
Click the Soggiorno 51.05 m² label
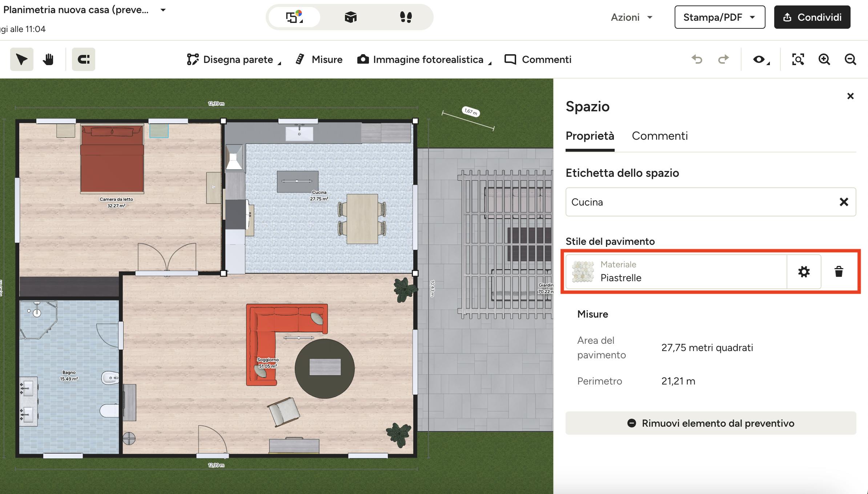click(268, 363)
